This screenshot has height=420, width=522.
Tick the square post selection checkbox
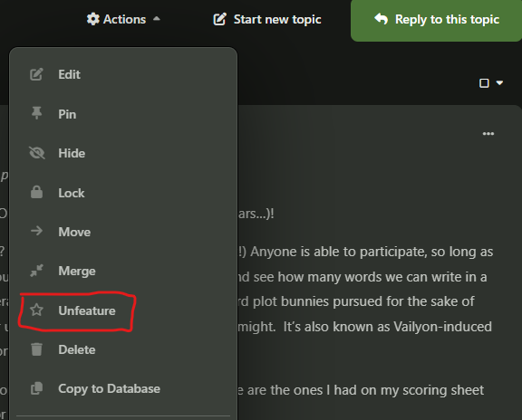click(x=484, y=83)
